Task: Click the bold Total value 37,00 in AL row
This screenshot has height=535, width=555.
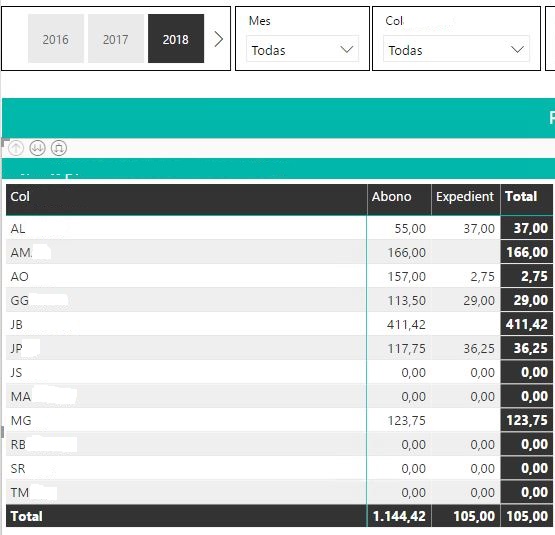Action: point(531,228)
